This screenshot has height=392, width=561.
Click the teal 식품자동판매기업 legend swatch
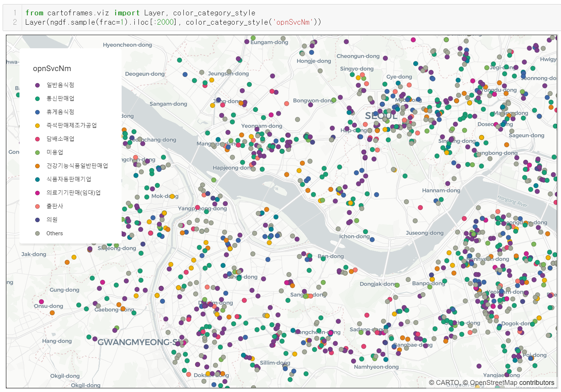(x=37, y=180)
